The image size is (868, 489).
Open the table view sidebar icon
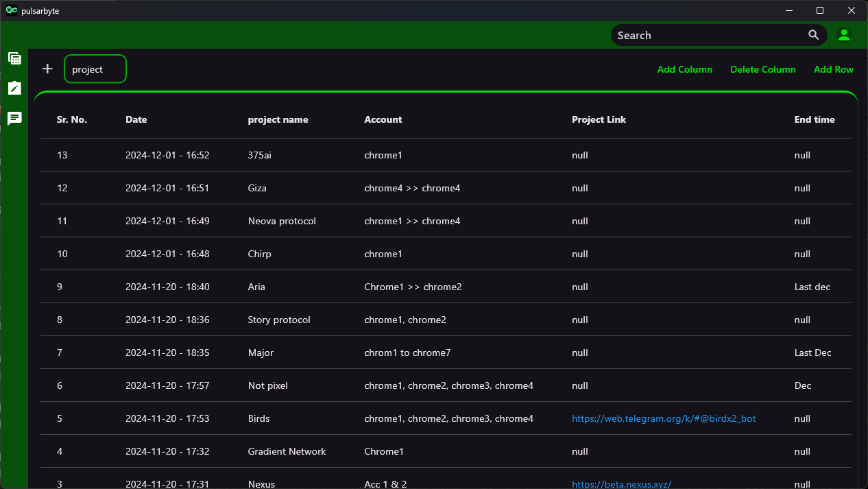(14, 58)
